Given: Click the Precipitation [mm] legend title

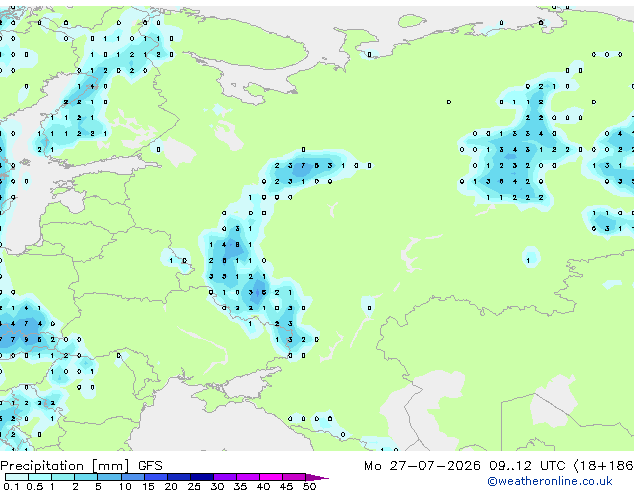Looking at the screenshot, I should pyautogui.click(x=65, y=466).
